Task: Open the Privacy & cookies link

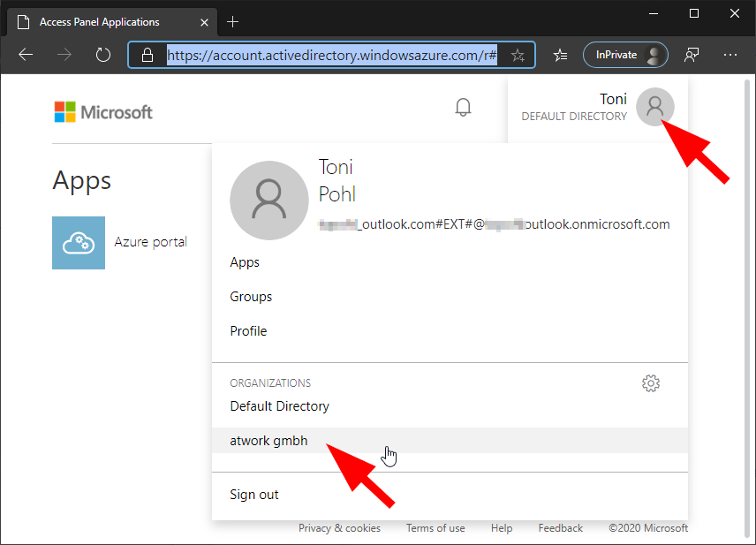Action: pyautogui.click(x=339, y=528)
